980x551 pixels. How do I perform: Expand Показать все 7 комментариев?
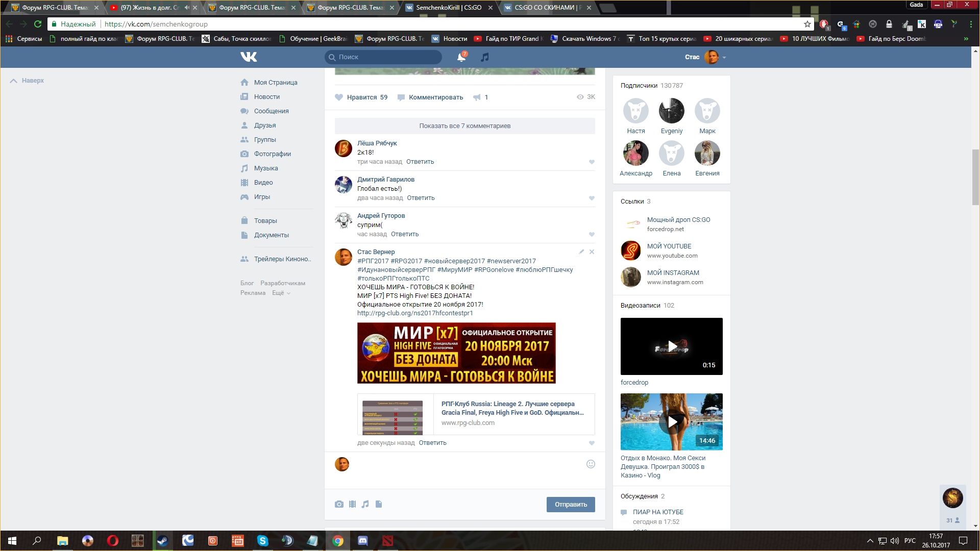click(x=464, y=126)
